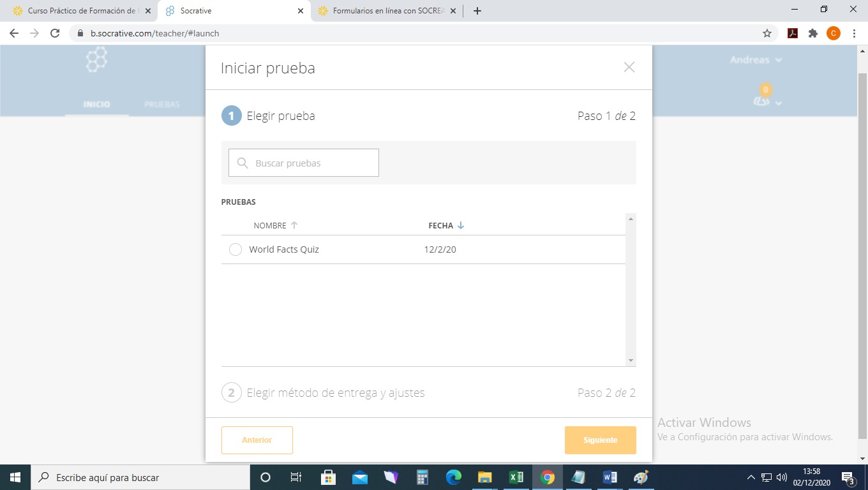
Task: Open Excel from the taskbar
Action: coord(516,477)
